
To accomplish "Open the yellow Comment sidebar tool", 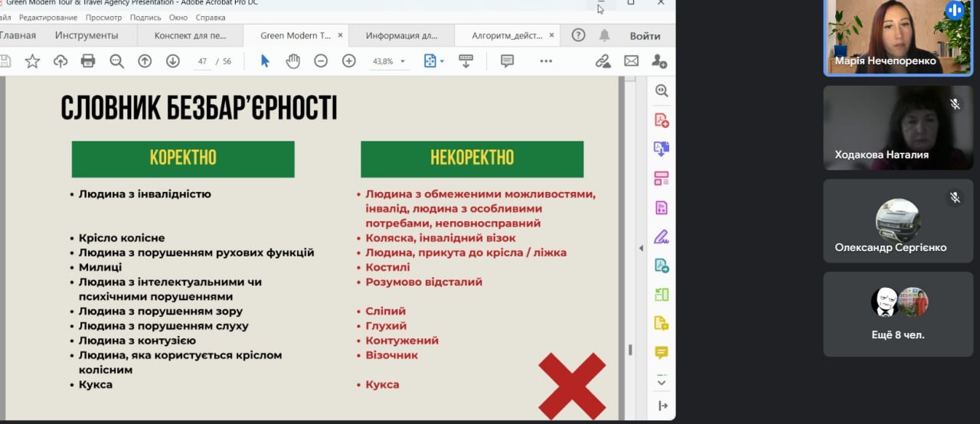I will [661, 353].
